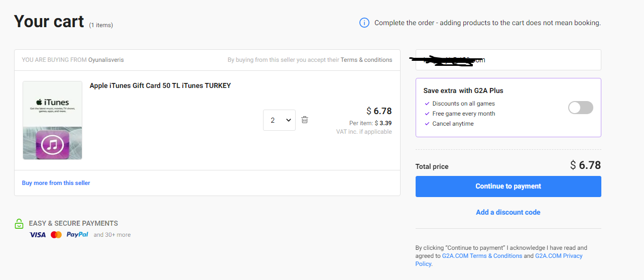Click the PayPal logo
The height and width of the screenshot is (280, 644).
[x=77, y=235]
